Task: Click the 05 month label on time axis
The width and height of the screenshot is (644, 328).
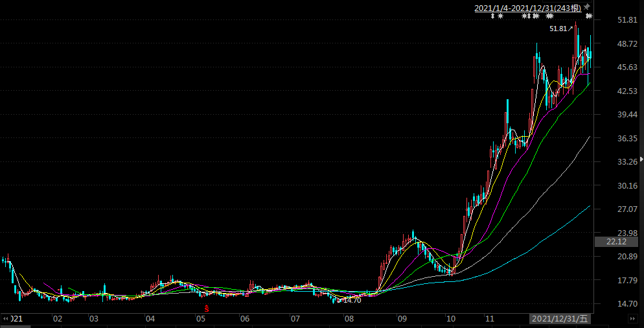Action: point(200,319)
